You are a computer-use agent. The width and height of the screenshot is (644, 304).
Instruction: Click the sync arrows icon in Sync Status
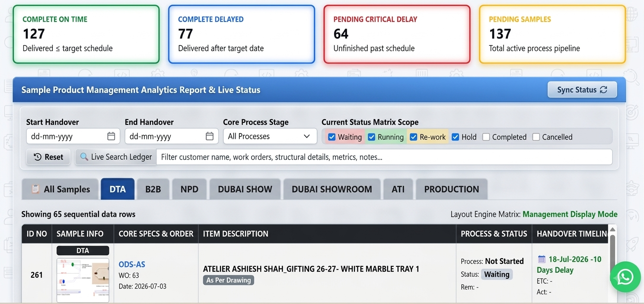[603, 90]
